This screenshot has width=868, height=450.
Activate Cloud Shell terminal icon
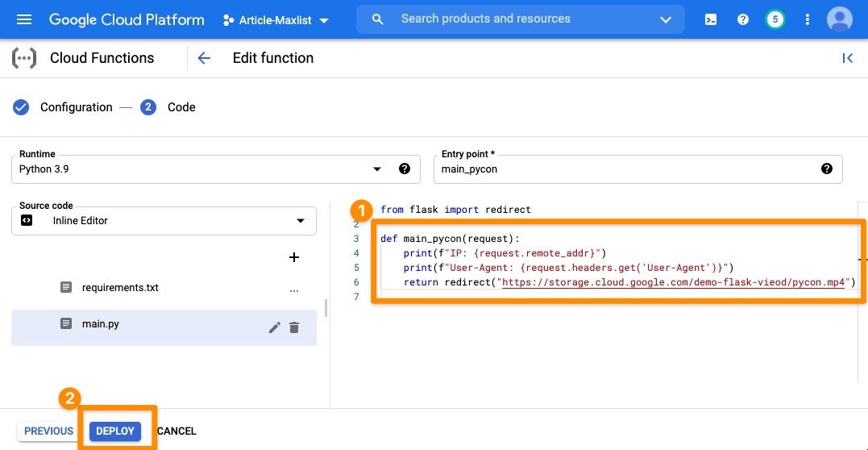(x=711, y=20)
